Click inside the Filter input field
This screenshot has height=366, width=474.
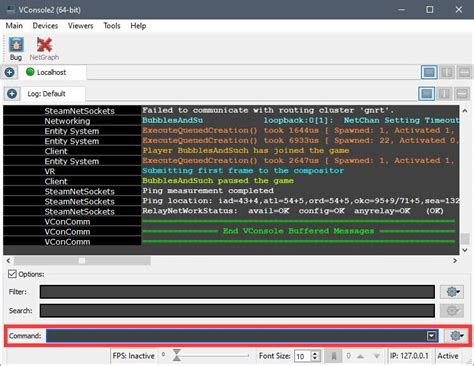pos(237,292)
